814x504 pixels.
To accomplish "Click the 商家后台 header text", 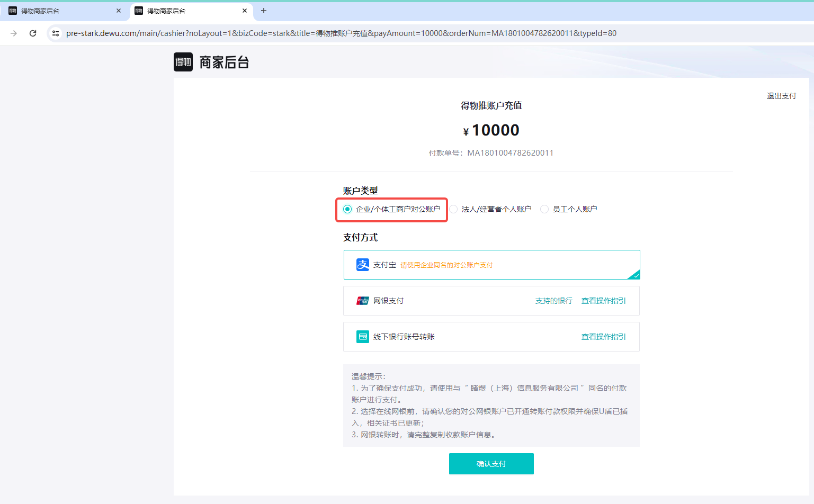I will (x=224, y=62).
